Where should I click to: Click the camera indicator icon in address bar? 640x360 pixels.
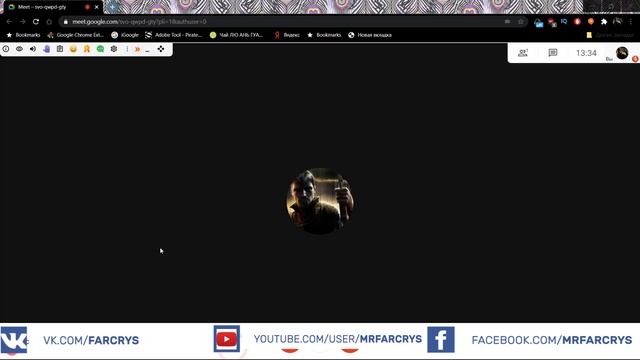[x=507, y=22]
